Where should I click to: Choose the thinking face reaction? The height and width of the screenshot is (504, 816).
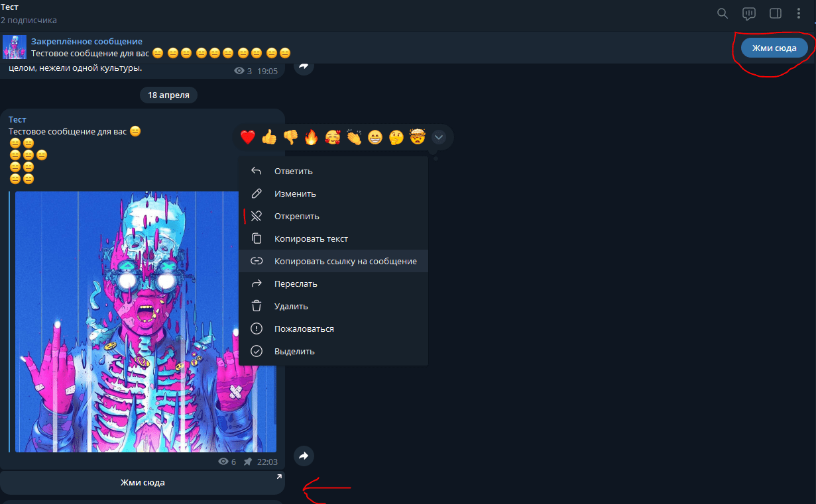tap(396, 137)
